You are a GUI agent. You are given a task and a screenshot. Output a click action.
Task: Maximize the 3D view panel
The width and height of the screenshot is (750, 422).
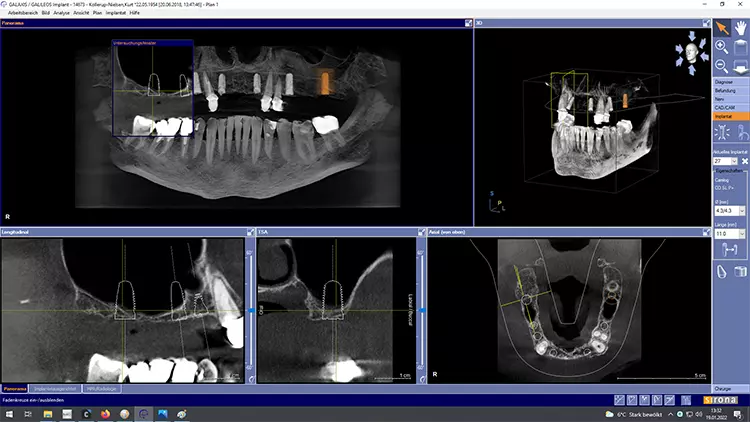[x=708, y=22]
